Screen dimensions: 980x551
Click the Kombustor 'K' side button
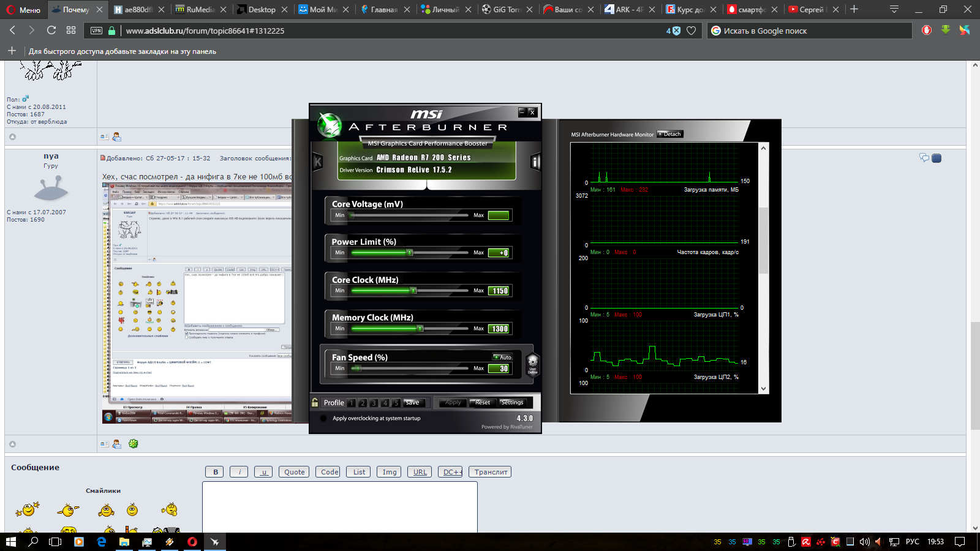tap(317, 162)
